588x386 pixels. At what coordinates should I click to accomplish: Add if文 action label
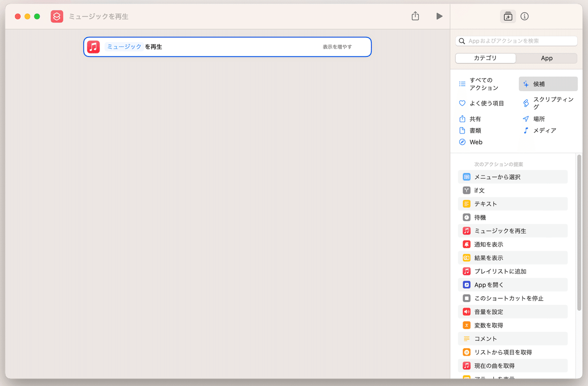479,190
